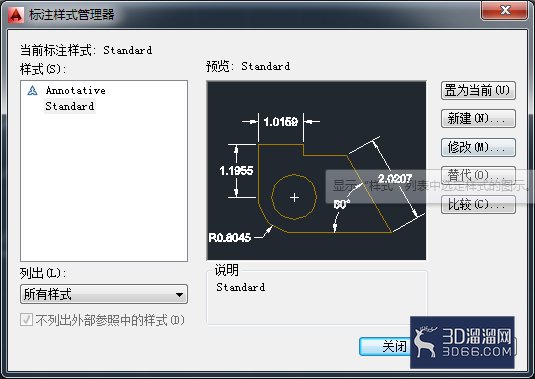This screenshot has height=379, width=535.
Task: Toggle 不列出外部参照中的样式 checkbox
Action: point(27,320)
